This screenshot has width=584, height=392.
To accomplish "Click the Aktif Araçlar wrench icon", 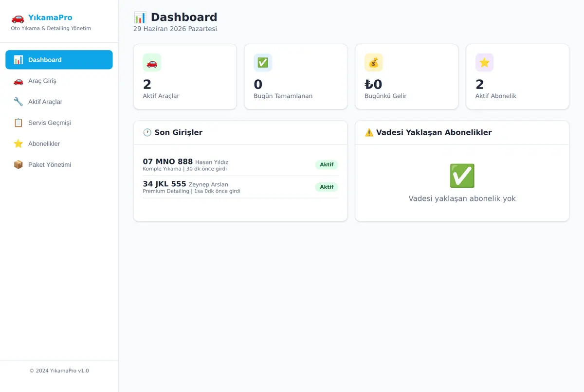I will tap(18, 102).
